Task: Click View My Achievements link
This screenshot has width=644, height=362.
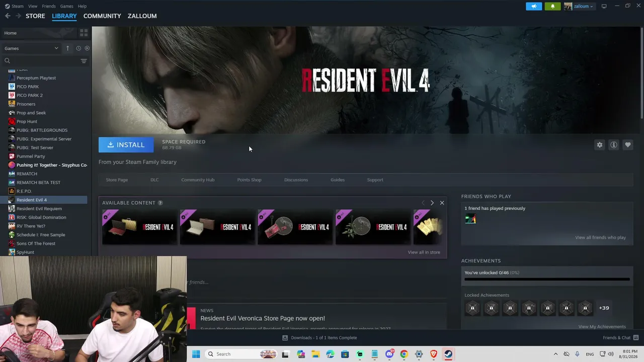Action: click(x=602, y=327)
